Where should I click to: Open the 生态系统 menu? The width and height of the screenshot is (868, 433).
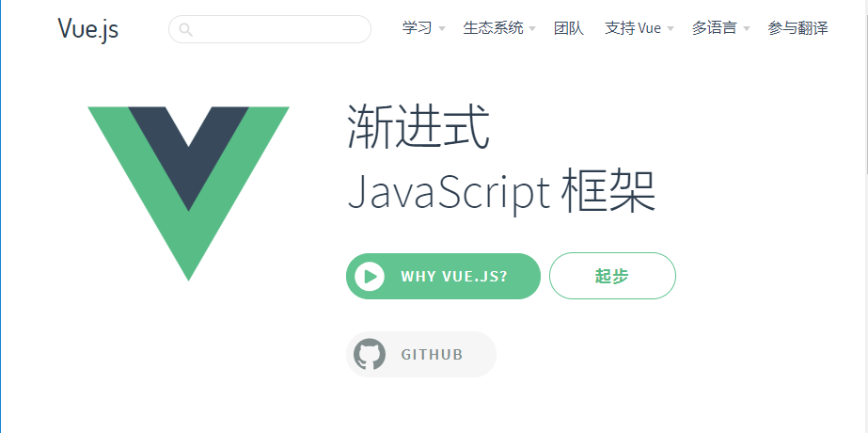point(493,28)
